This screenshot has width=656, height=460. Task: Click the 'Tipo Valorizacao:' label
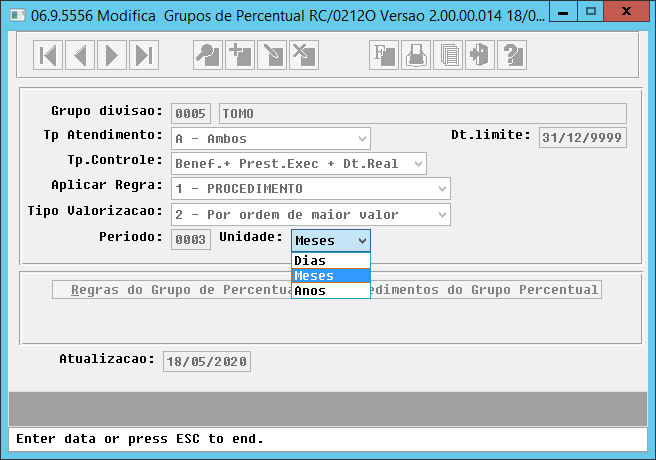point(95,211)
